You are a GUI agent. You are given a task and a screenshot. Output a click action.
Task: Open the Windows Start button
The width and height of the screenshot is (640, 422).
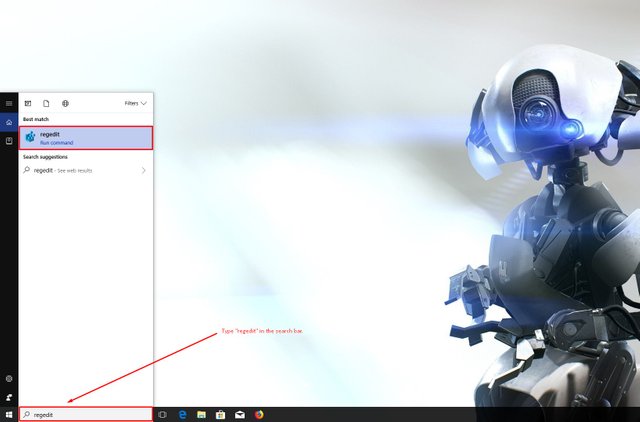[x=9, y=415]
